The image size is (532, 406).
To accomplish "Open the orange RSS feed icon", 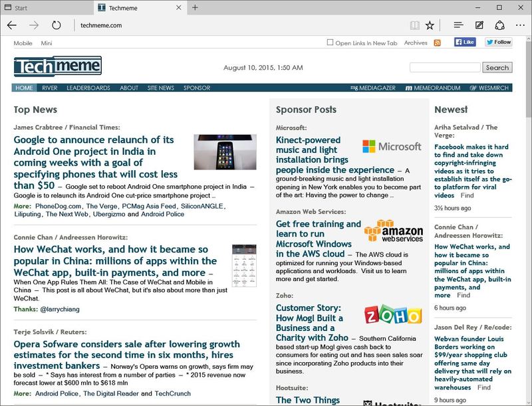I will 437,43.
